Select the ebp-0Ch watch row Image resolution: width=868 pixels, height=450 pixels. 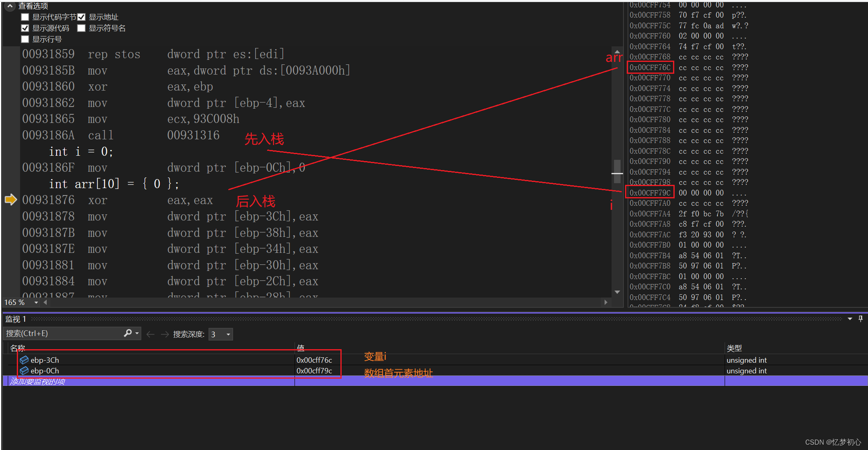[x=435, y=370]
